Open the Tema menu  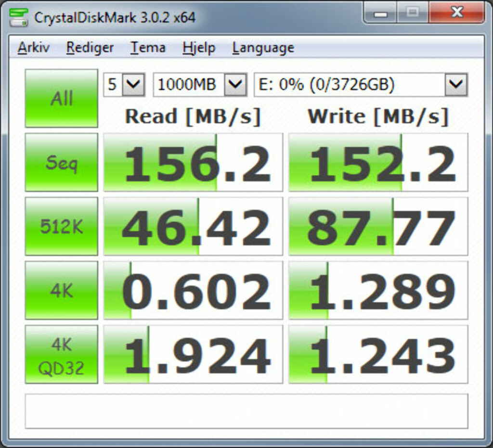coord(148,48)
